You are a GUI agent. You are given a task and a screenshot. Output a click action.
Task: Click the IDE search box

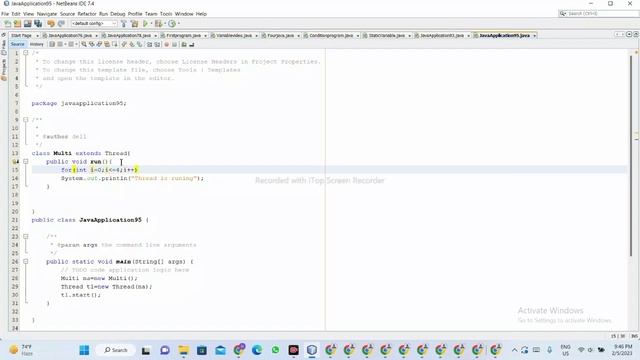click(x=598, y=13)
